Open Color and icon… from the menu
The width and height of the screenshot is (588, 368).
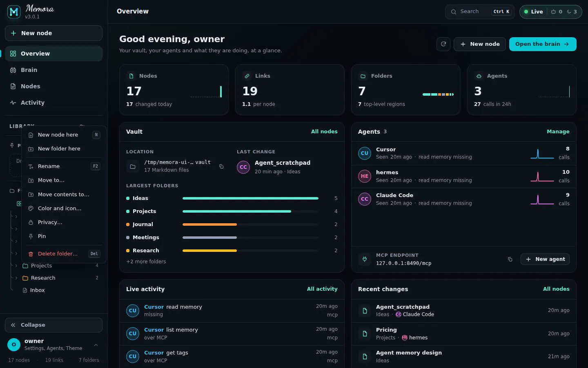tap(64, 209)
